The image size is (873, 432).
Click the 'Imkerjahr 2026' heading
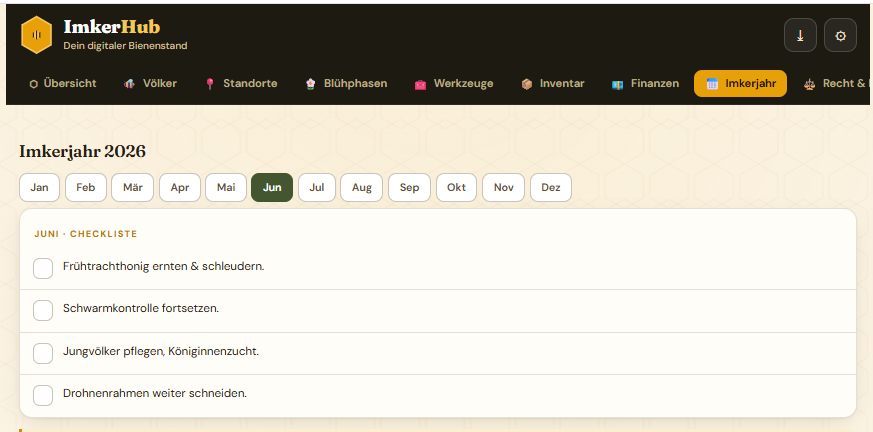click(82, 151)
